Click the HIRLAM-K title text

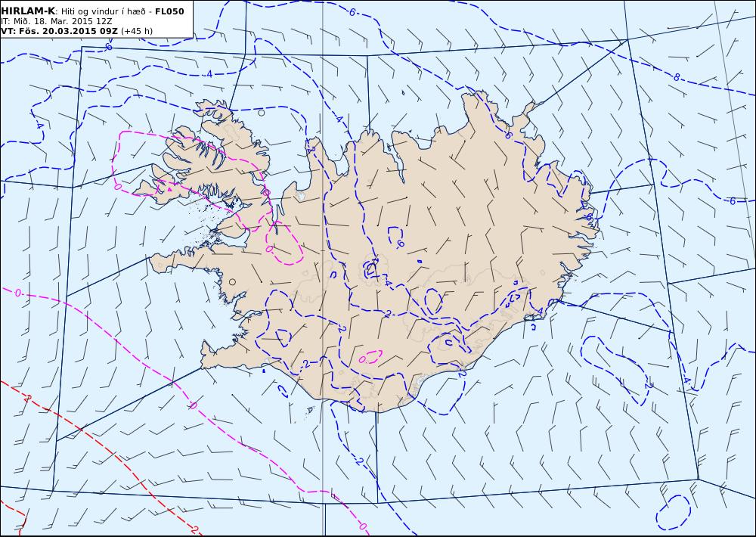pos(29,11)
